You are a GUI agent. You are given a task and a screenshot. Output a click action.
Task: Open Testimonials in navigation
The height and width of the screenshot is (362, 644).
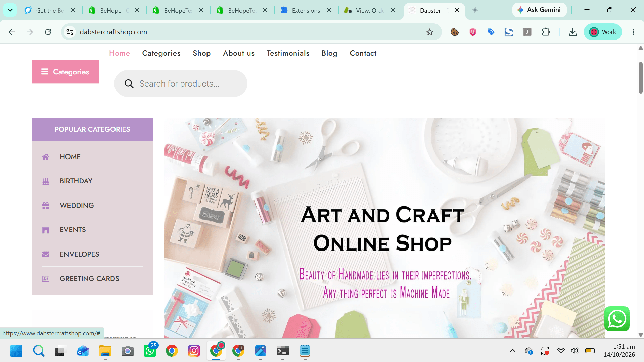pyautogui.click(x=288, y=53)
